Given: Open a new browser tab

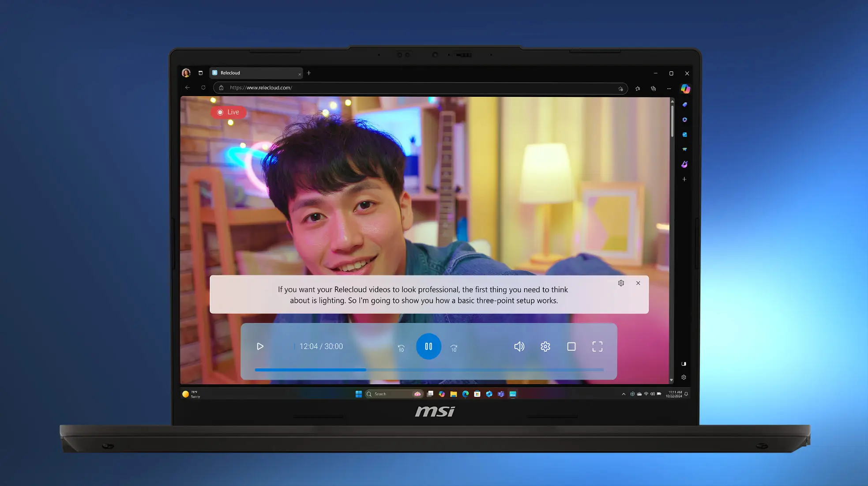Looking at the screenshot, I should [308, 73].
